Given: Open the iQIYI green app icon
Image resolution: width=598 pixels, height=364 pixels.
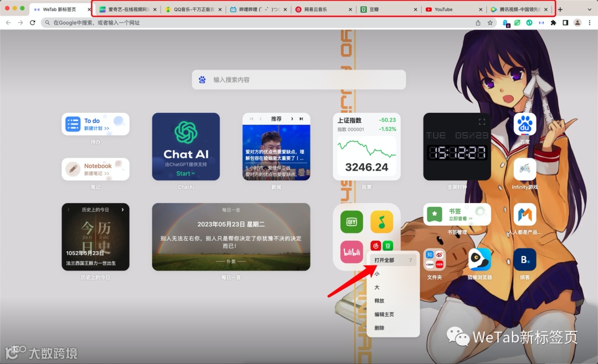Looking at the screenshot, I should pos(351,222).
